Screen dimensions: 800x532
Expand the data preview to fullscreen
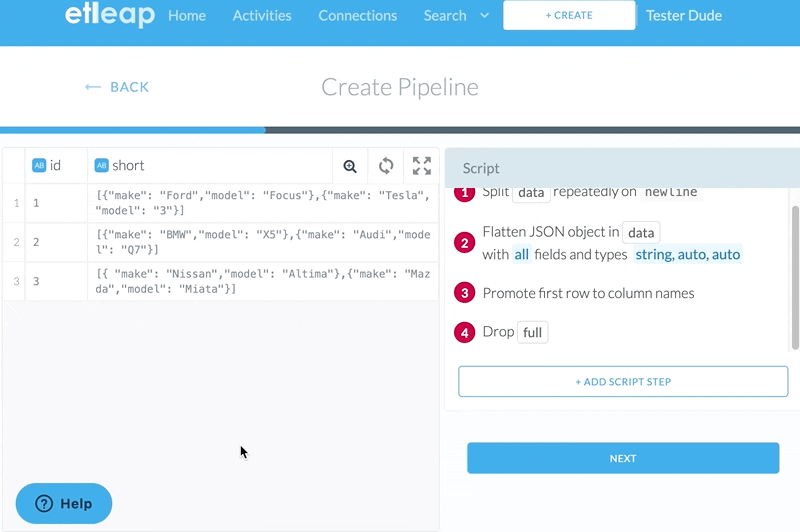pyautogui.click(x=422, y=166)
